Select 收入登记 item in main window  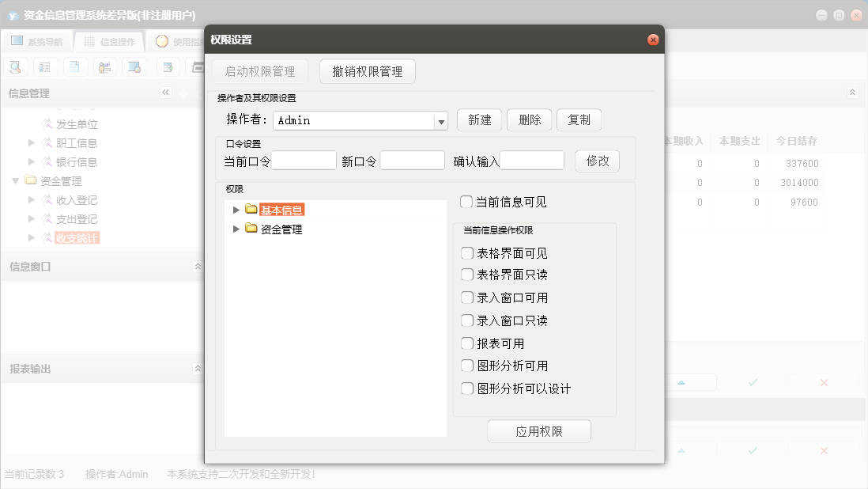click(77, 200)
